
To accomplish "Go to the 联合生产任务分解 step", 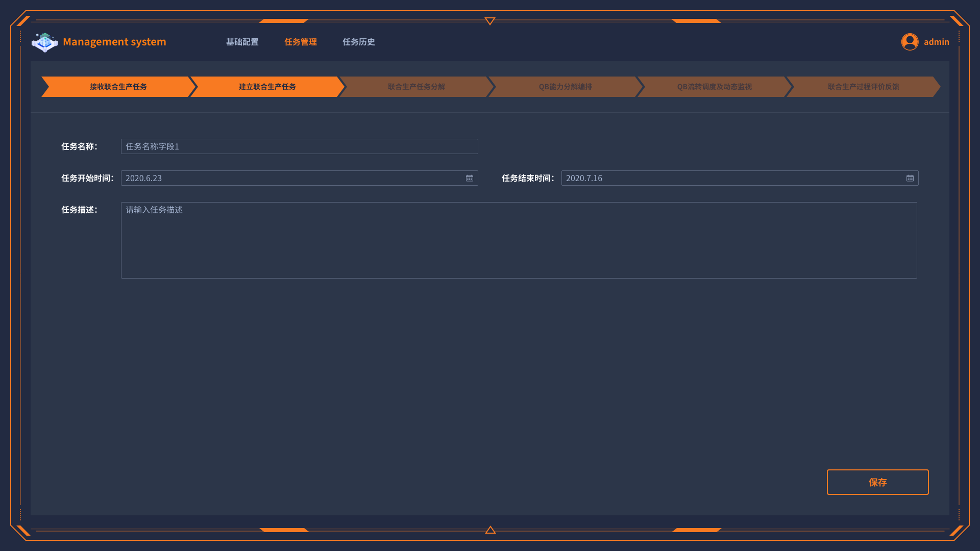I will tap(416, 87).
